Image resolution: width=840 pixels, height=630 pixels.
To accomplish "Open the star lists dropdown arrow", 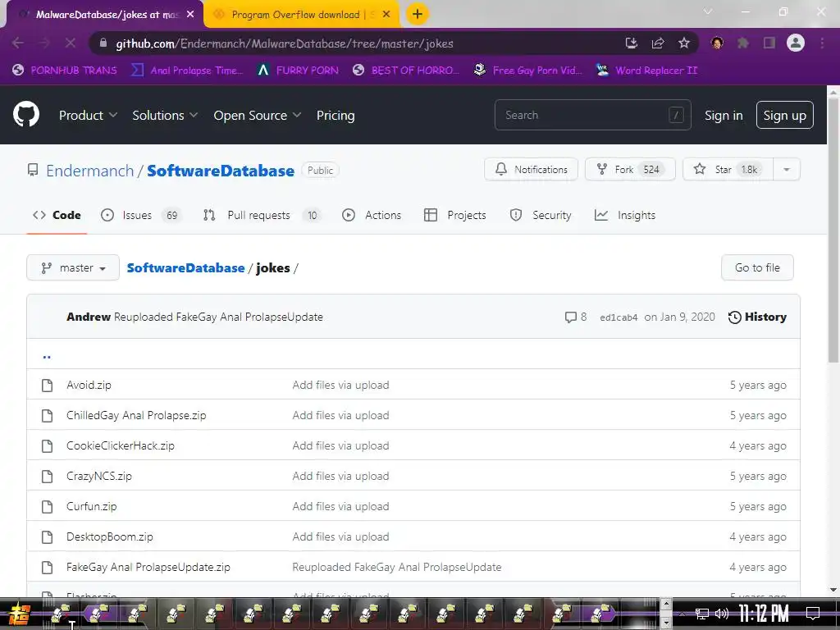I will click(787, 169).
